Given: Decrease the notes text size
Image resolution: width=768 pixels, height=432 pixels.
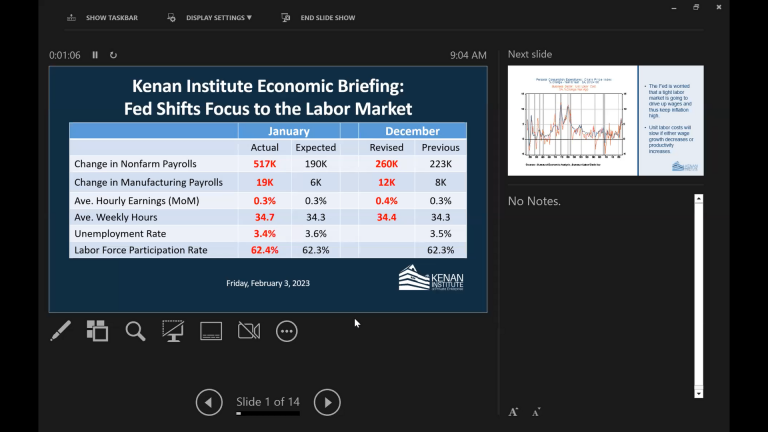Looking at the screenshot, I should [536, 412].
